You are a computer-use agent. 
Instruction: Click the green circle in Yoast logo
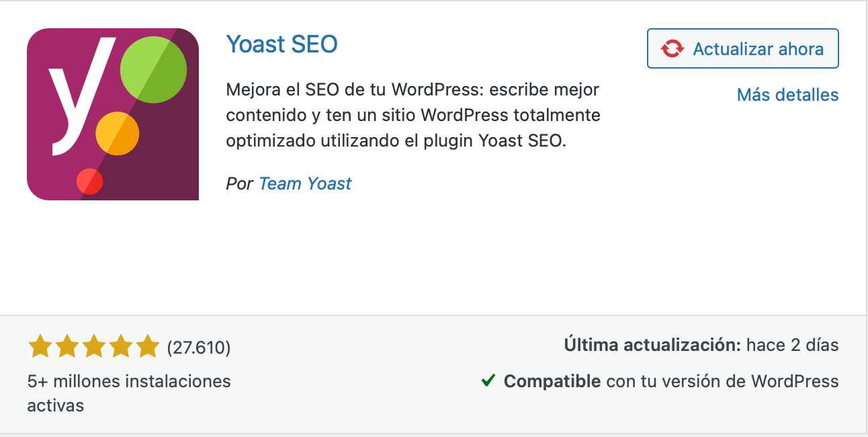point(153,69)
